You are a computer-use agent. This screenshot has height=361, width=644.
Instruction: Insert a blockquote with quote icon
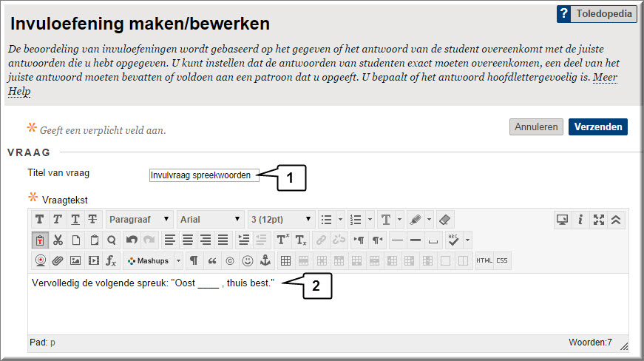pos(212,260)
